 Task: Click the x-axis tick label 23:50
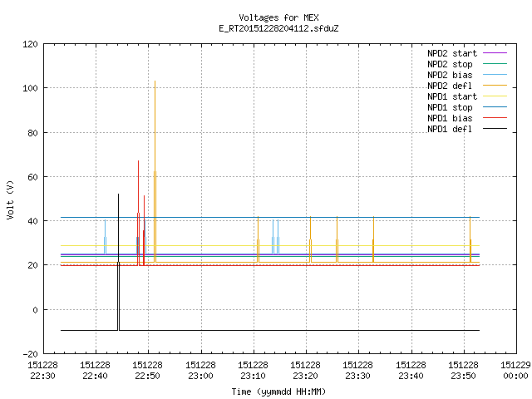tap(463, 376)
